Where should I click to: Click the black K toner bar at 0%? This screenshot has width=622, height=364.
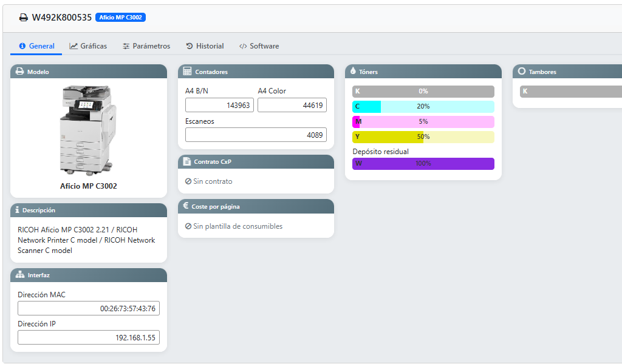tap(423, 91)
